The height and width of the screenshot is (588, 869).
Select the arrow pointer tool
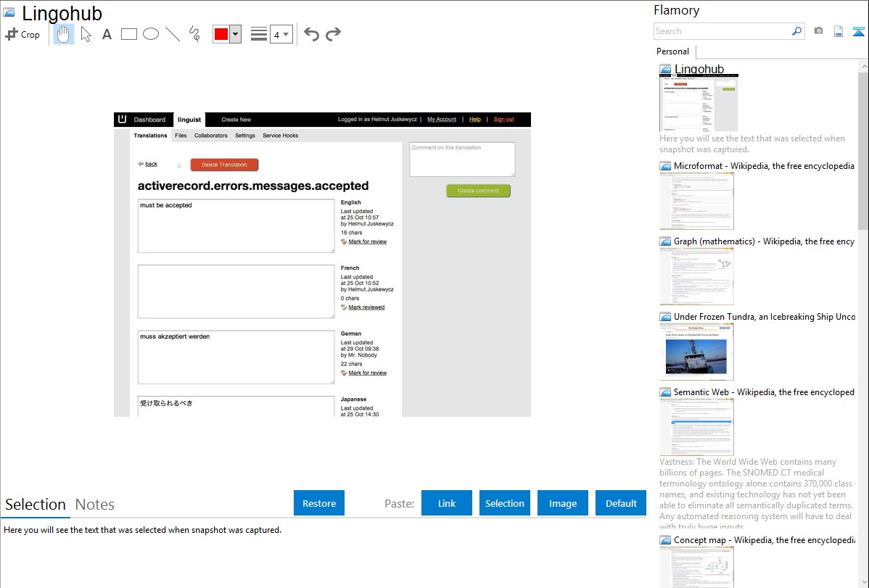pyautogui.click(x=86, y=34)
